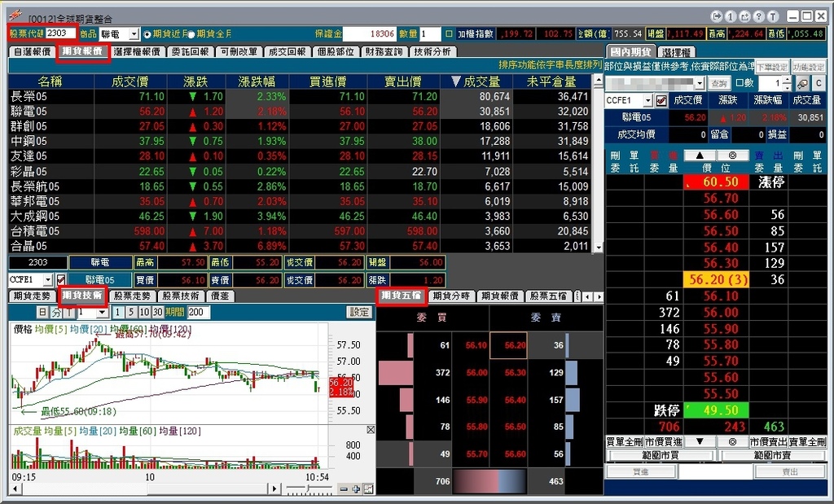Click the 股票代碼 input field showing 2303
Image resolution: width=834 pixels, height=504 pixels.
pyautogui.click(x=60, y=33)
